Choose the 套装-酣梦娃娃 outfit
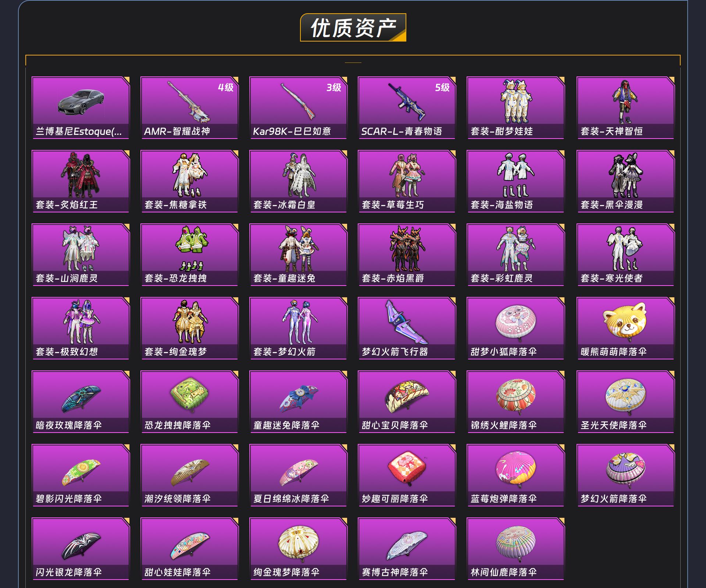The image size is (706, 588). click(516, 108)
